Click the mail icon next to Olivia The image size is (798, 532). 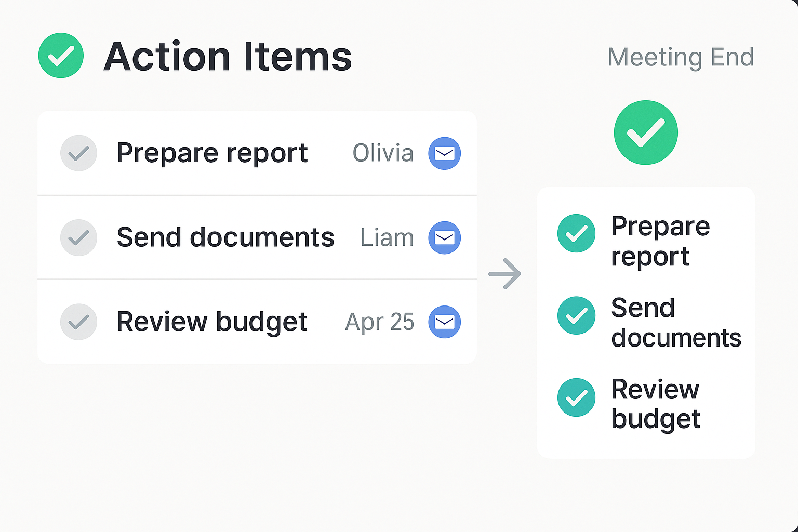(444, 153)
